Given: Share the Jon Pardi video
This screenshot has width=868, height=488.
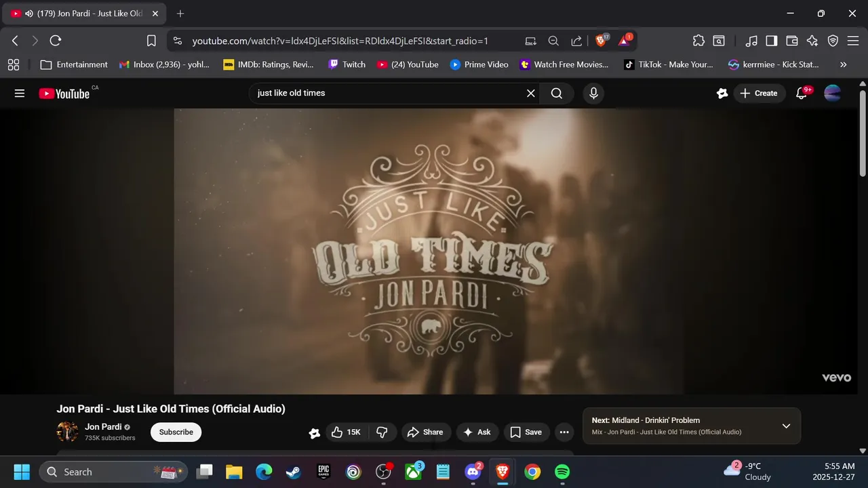Looking at the screenshot, I should coord(425,432).
